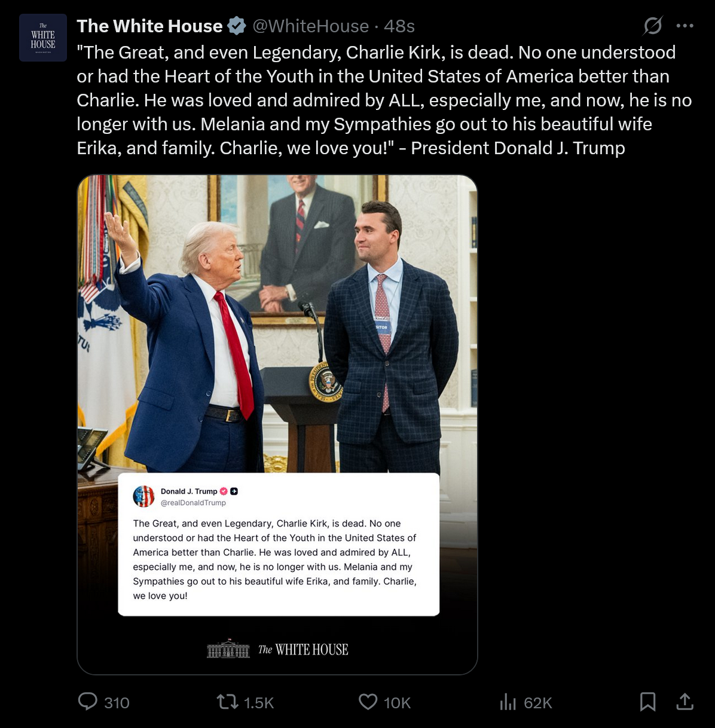Click the post's quoted statement text
This screenshot has height=728, width=715.
(x=384, y=100)
